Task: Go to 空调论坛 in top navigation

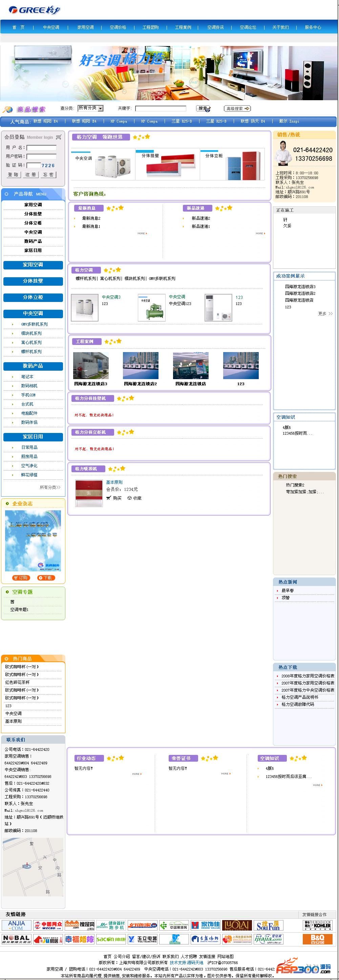Action: [248, 27]
